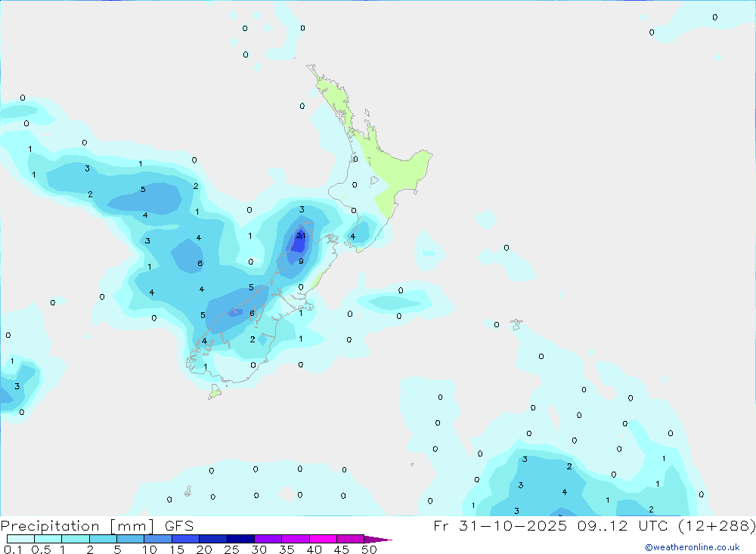Select the 5–10 mm blue legend swatch
756x554 pixels.
[x=131, y=539]
